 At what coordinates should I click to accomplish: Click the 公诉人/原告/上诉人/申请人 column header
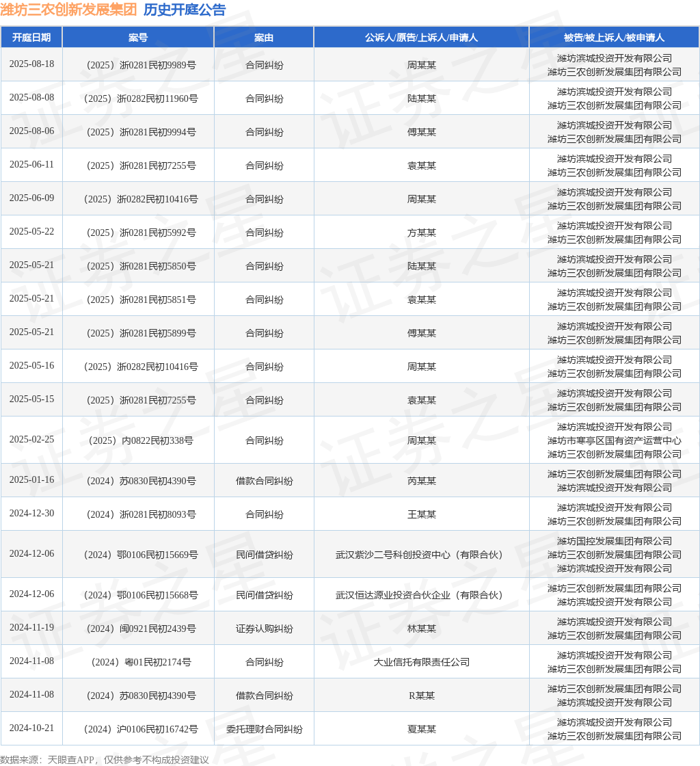(x=421, y=38)
